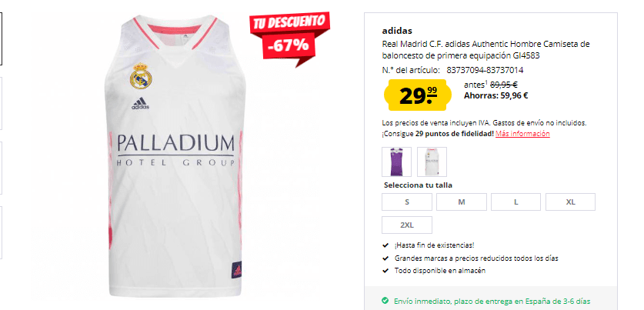The width and height of the screenshot is (644, 310).
Task: Click the main Real Madrid jersey image
Action: [x=175, y=156]
